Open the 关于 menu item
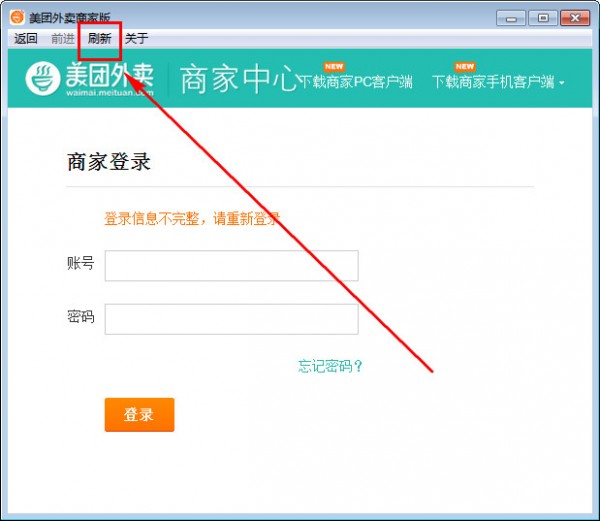600x521 pixels. coord(137,39)
